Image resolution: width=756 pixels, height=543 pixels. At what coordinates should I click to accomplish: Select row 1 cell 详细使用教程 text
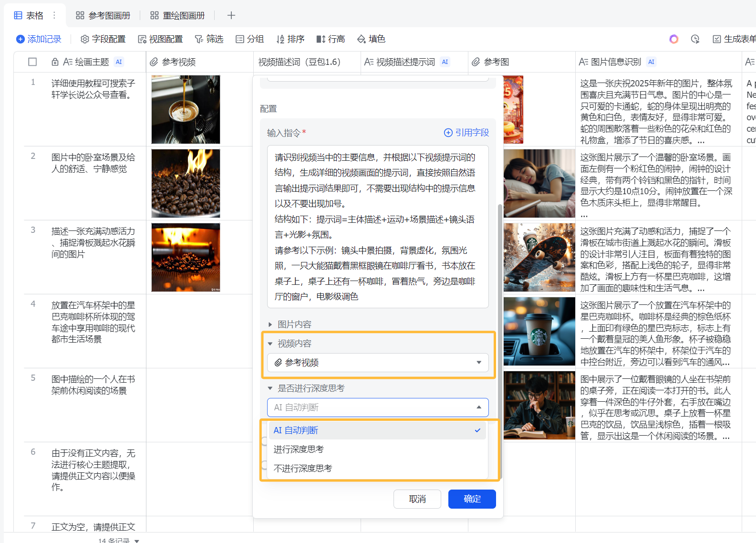[x=93, y=89]
